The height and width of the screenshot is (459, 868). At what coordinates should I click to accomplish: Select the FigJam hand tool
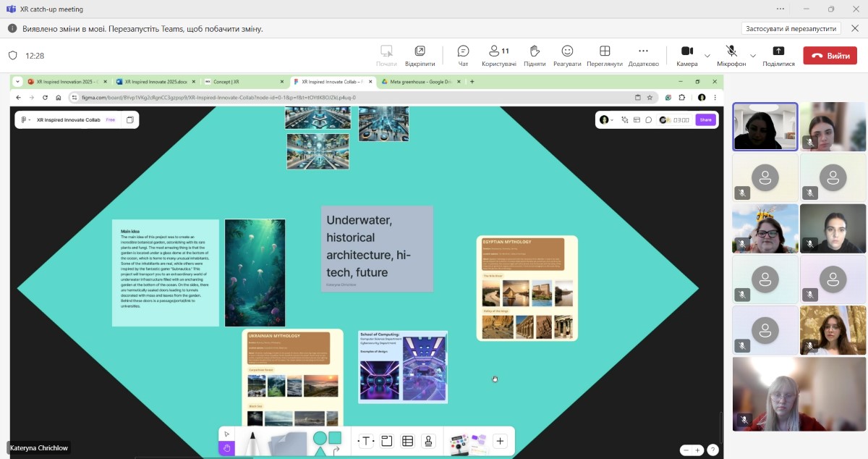(226, 448)
